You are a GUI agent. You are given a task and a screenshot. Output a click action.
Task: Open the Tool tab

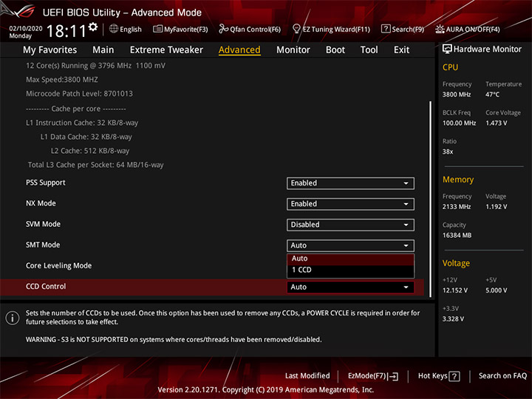[x=369, y=50]
